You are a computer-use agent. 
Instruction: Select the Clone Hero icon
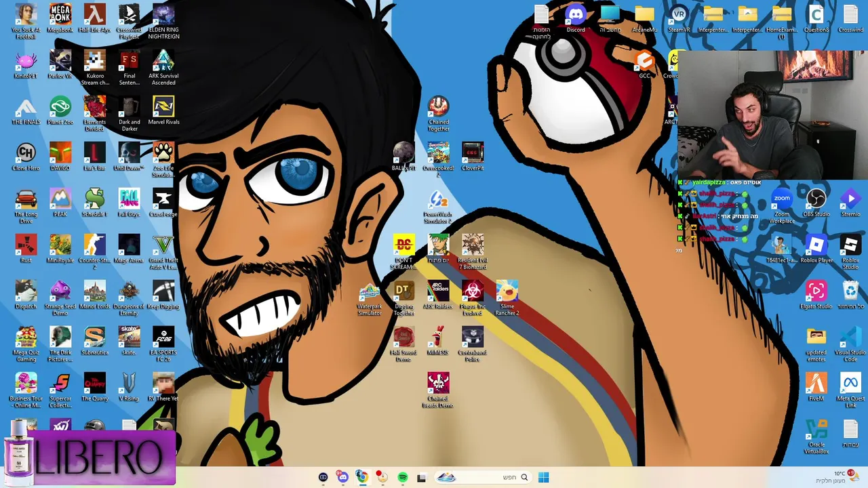(x=26, y=157)
